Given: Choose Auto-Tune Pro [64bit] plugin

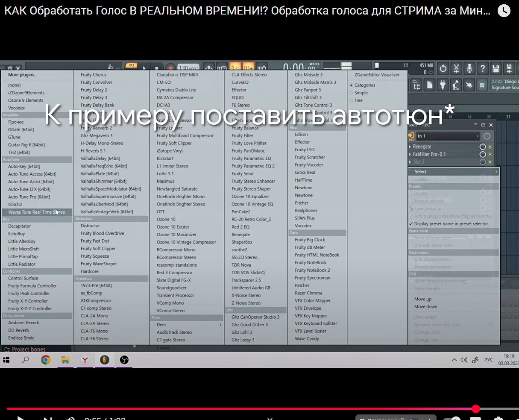Looking at the screenshot, I should (x=29, y=197).
